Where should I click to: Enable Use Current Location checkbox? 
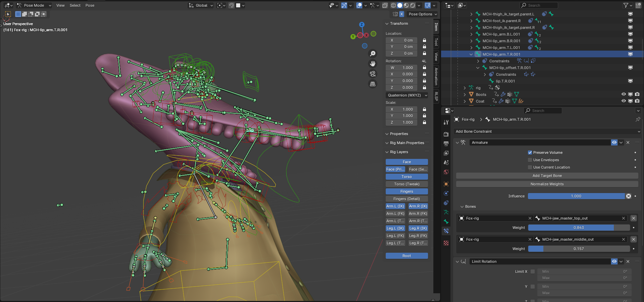point(530,167)
